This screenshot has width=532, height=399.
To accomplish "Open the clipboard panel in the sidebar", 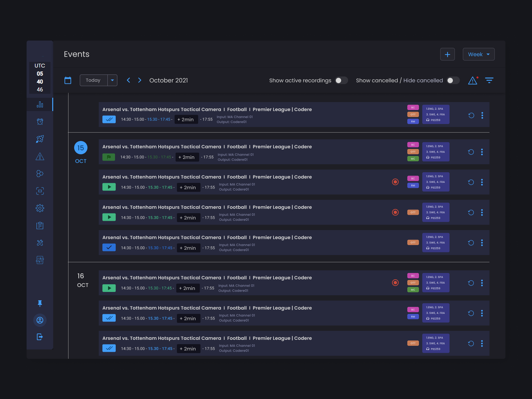I will tap(40, 225).
